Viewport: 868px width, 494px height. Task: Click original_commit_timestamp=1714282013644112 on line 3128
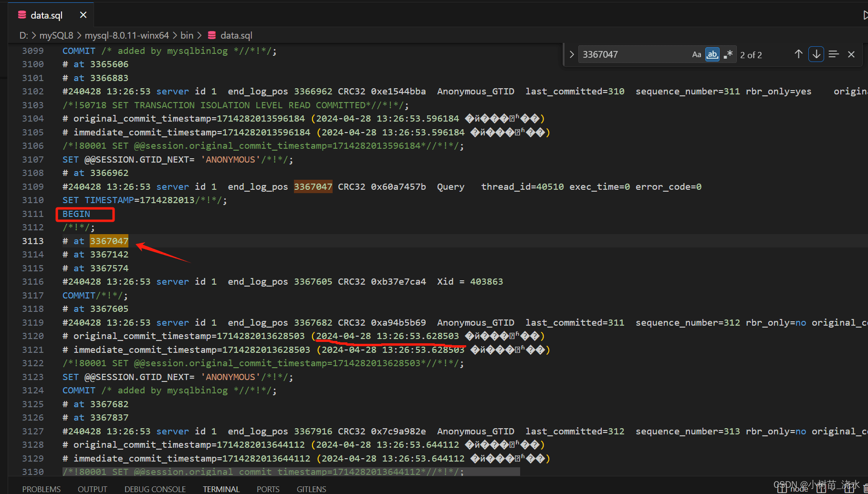(189, 444)
